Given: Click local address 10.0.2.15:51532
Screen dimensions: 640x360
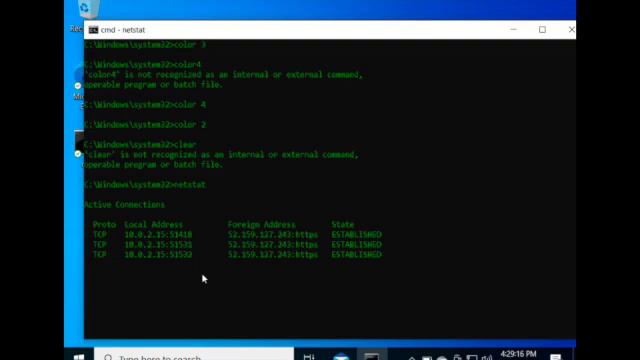Looking at the screenshot, I should click(158, 254).
